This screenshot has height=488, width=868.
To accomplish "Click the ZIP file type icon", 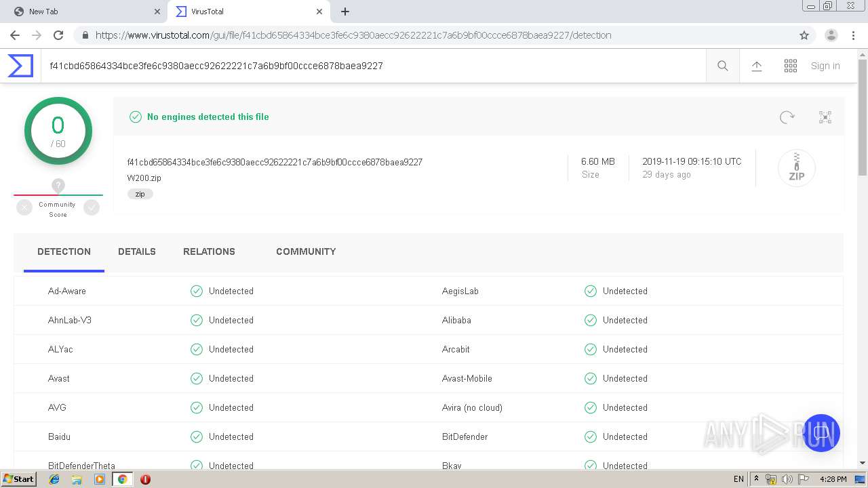I will click(797, 167).
